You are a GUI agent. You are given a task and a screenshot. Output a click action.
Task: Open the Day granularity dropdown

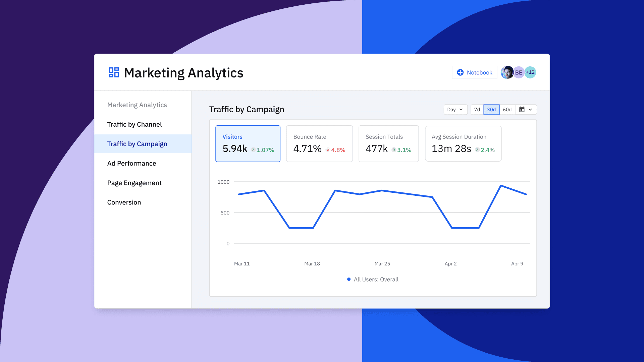[455, 110]
